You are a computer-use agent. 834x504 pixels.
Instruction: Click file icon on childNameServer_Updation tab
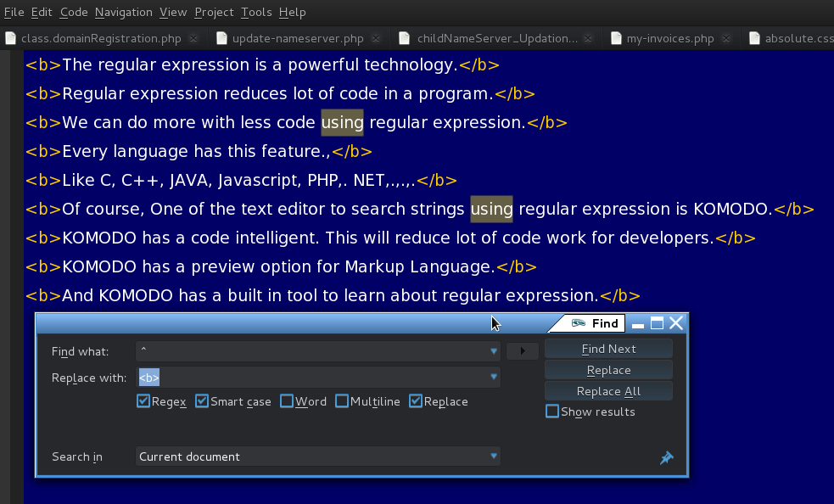point(404,38)
